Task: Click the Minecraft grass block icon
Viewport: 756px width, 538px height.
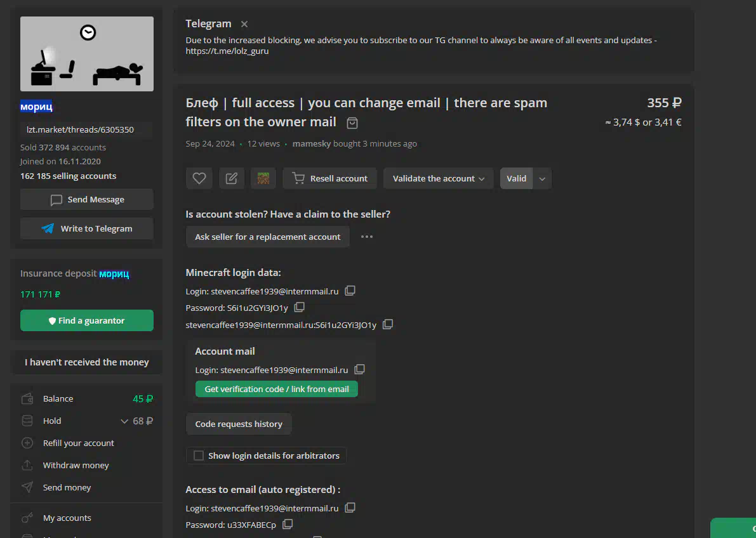Action: tap(263, 178)
